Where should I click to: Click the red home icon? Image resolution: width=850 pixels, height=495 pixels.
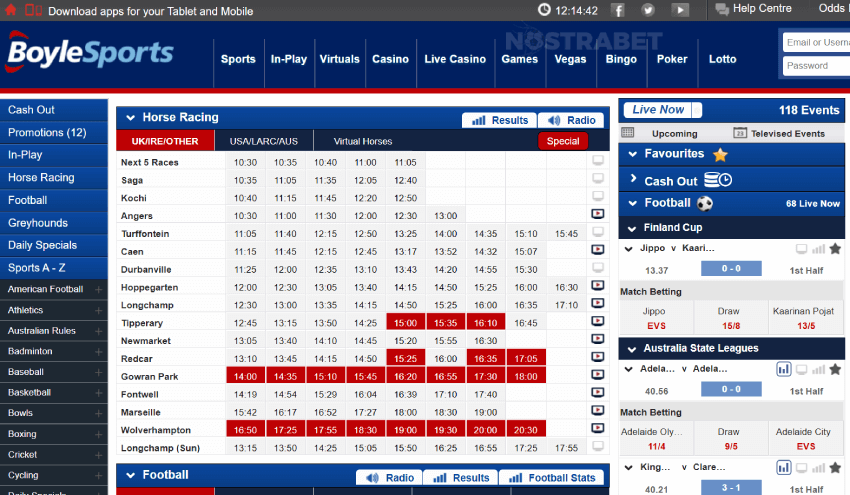[10, 10]
